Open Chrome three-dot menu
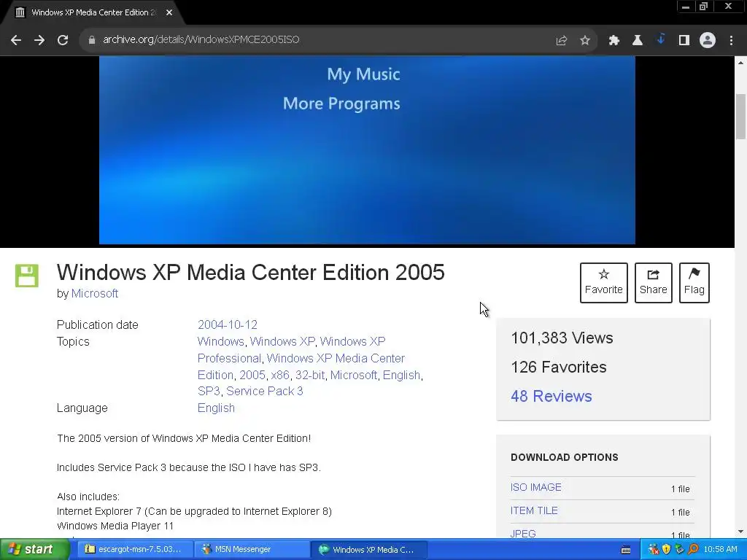The image size is (747, 560). pos(731,41)
